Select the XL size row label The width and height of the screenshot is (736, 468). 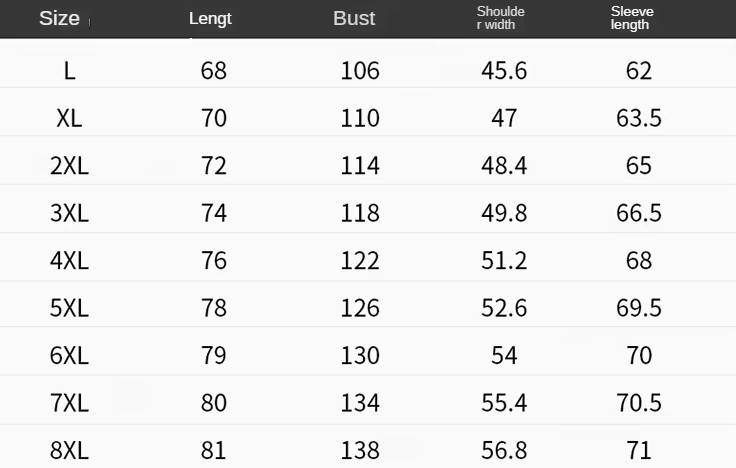click(69, 118)
